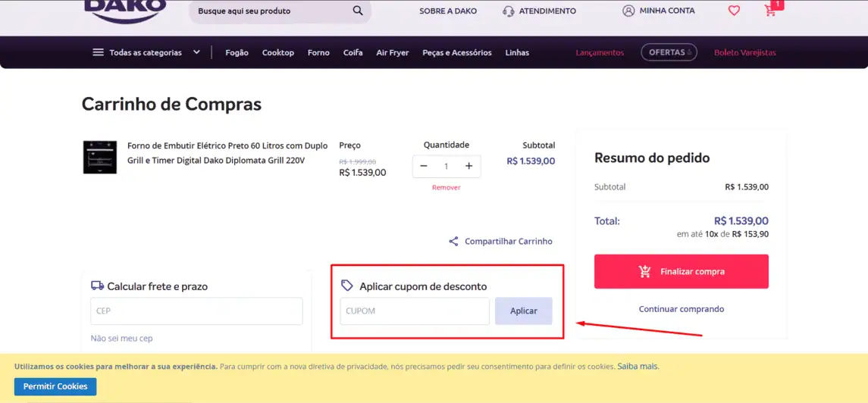Open the Boleto Varejistas link

tap(745, 52)
